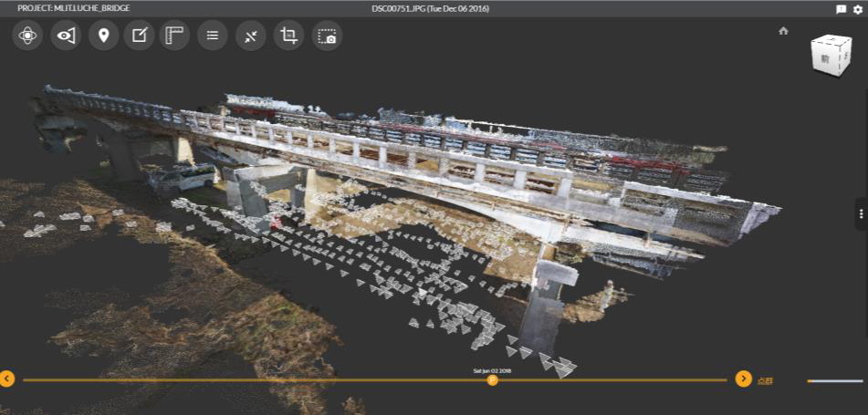This screenshot has width=868, height=415.
Task: Click the MLITLUCHE_BRIDGE project title
Action: tap(73, 8)
